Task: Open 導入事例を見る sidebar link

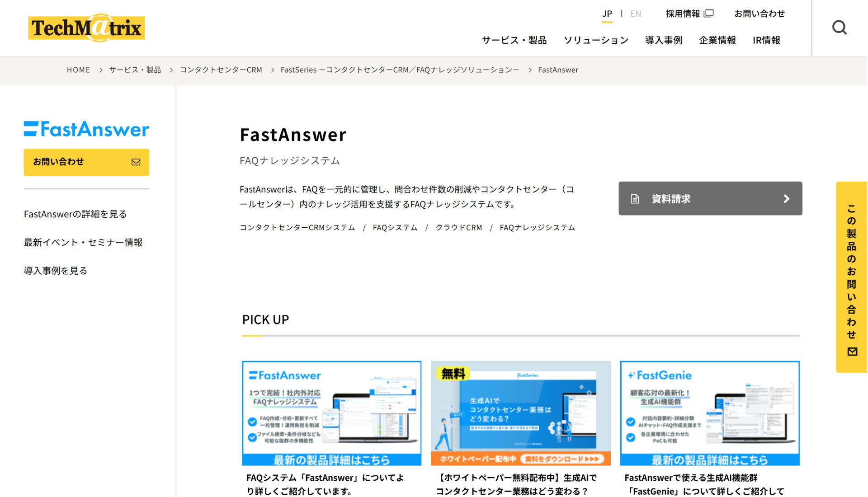Action: (x=56, y=271)
